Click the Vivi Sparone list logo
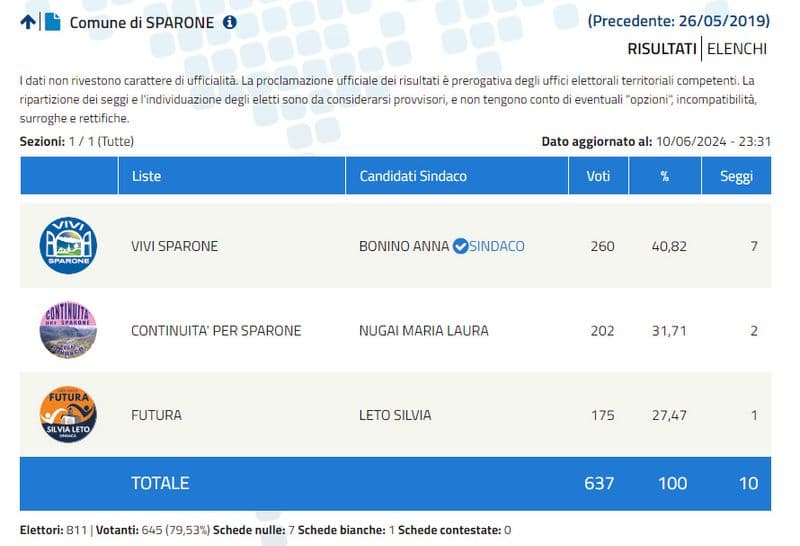The width and height of the screenshot is (800, 546). pos(68,245)
